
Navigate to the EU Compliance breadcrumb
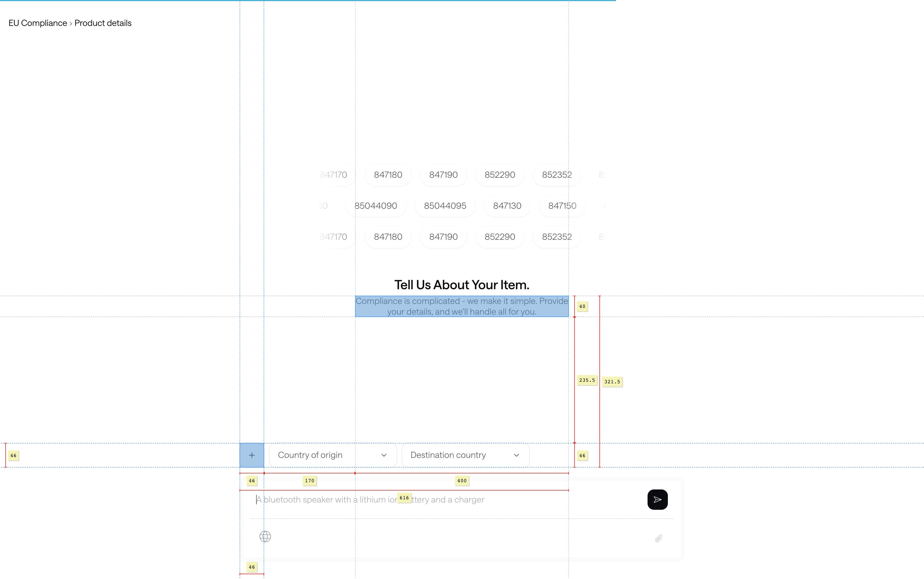pos(38,23)
